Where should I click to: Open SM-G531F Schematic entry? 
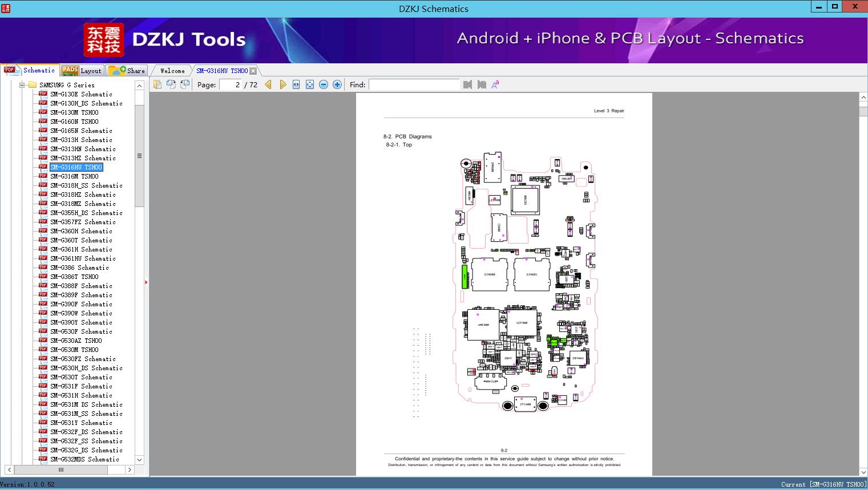click(x=81, y=386)
